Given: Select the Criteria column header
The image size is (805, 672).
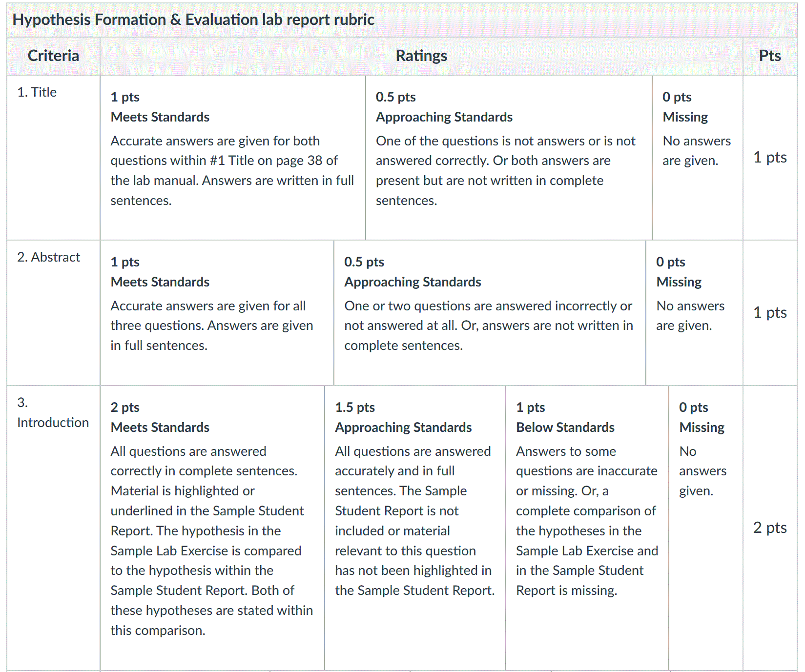Looking at the screenshot, I should coord(53,56).
